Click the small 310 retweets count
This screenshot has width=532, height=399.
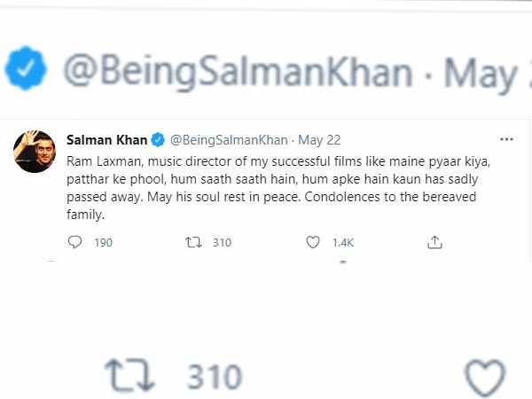(x=222, y=242)
